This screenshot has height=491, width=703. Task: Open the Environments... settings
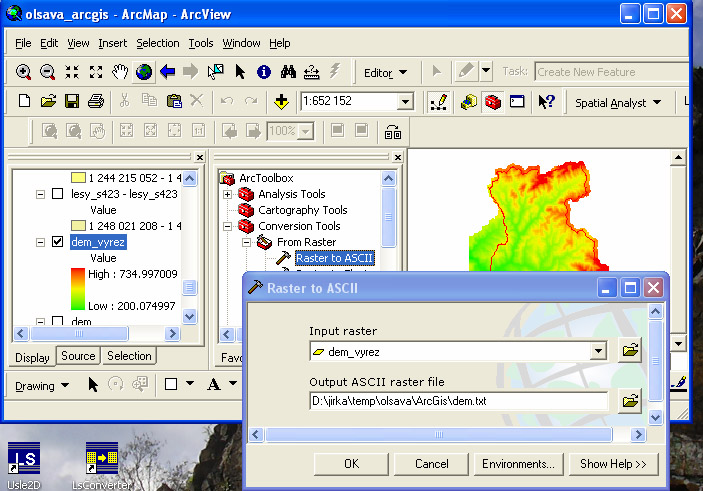point(518,464)
